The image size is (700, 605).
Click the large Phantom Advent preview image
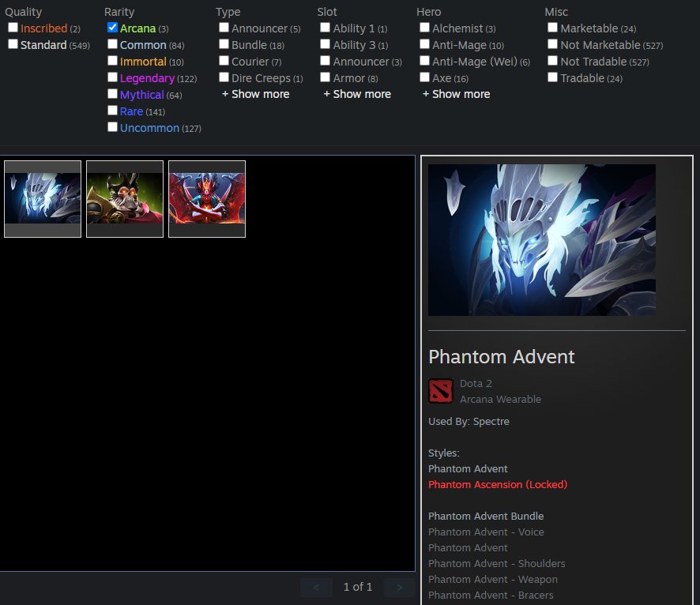542,240
